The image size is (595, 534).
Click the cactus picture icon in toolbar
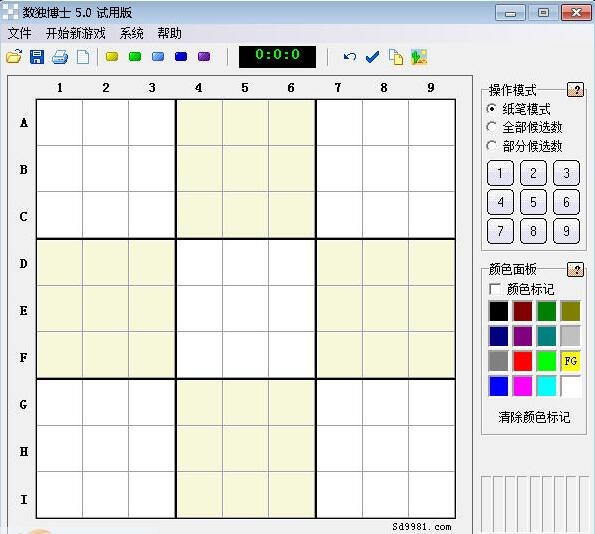coord(419,57)
